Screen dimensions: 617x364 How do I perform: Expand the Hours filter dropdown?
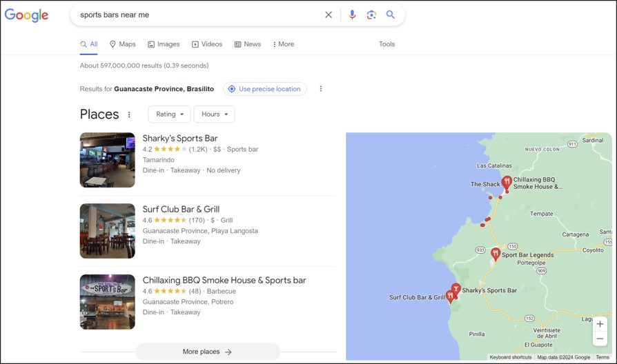[x=214, y=114]
